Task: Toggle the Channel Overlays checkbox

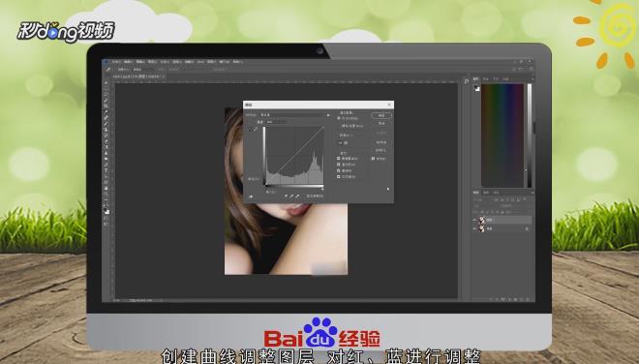Action: [x=338, y=159]
